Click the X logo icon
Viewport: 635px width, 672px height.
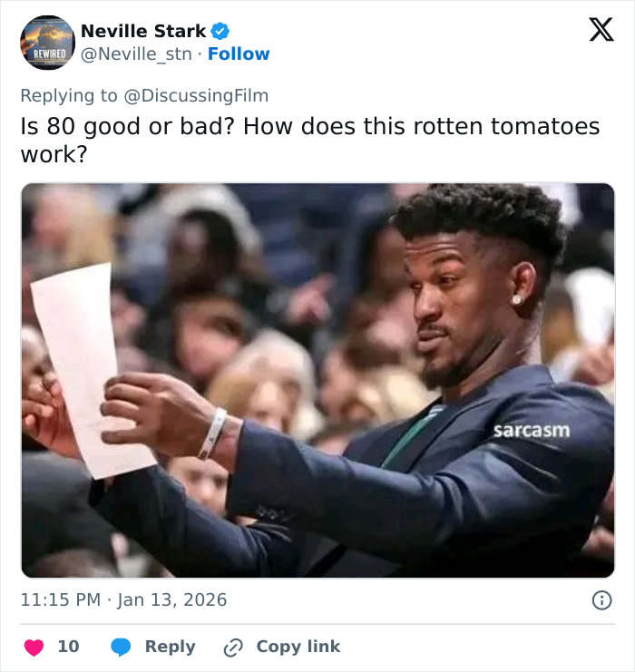click(x=601, y=31)
